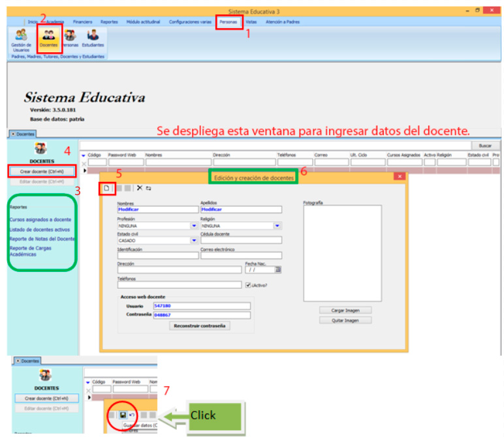504x437 pixels.
Task: Open the Estudiantes ribbon icon
Action: pyautogui.click(x=93, y=38)
